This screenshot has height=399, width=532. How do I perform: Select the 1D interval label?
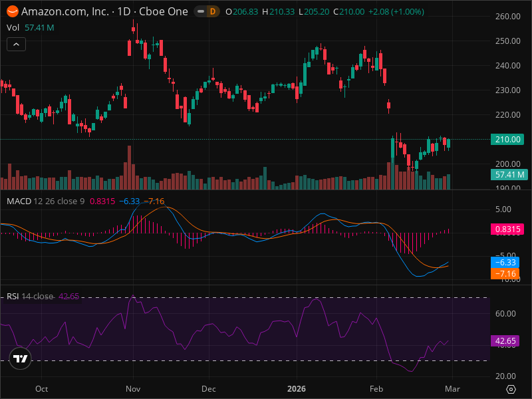(124, 11)
